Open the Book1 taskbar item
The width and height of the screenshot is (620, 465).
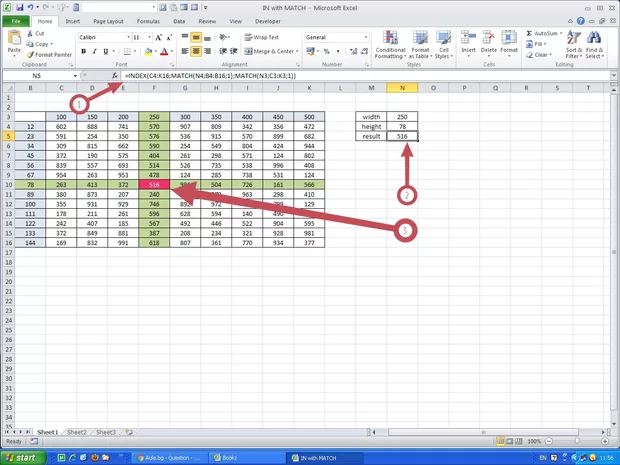click(246, 458)
